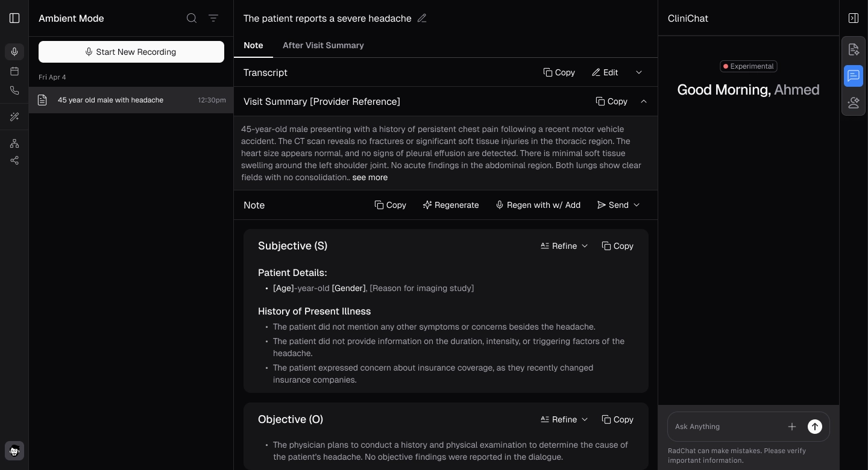
Task: Collapse the Visit Summary section chevron
Action: 644,101
